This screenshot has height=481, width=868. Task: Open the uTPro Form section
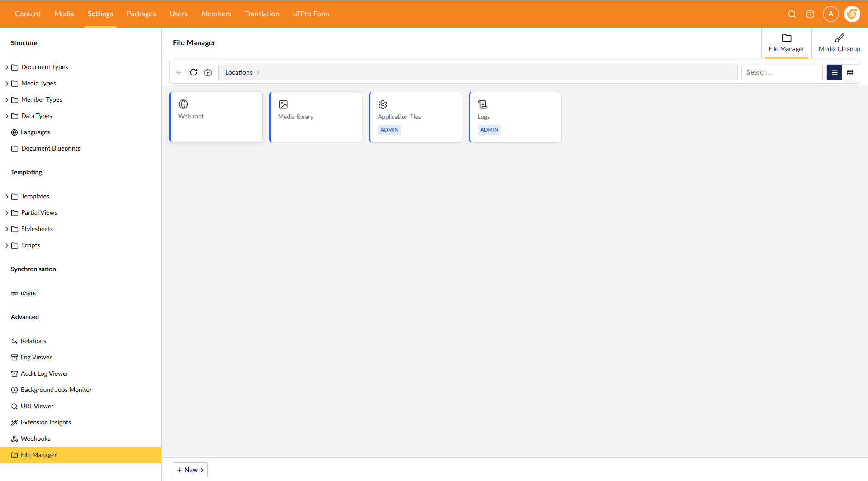click(x=311, y=14)
